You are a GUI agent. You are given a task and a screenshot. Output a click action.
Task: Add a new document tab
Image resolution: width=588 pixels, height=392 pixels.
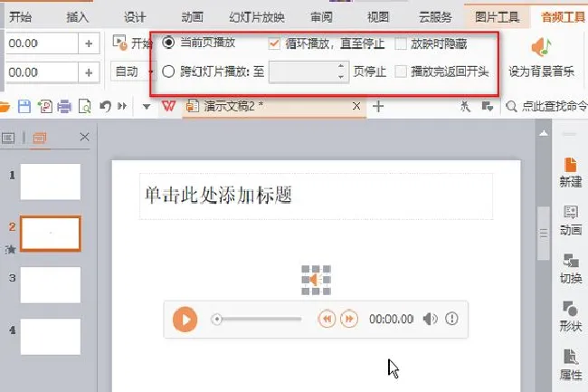tap(378, 106)
